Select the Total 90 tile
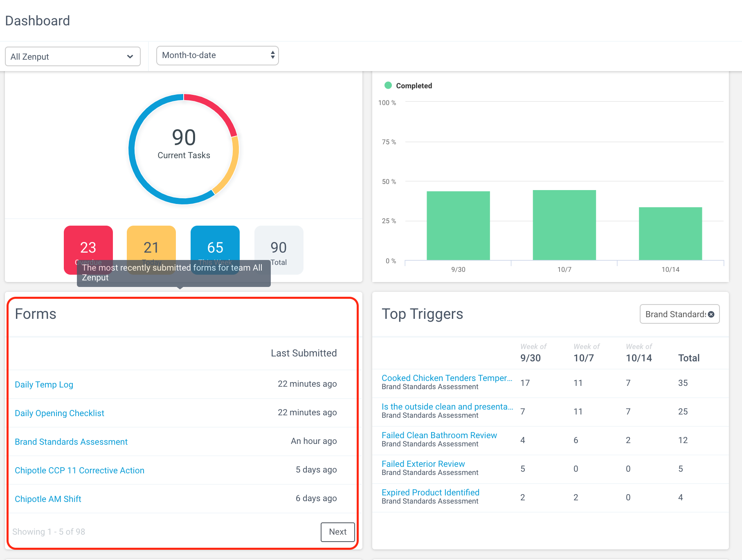 click(279, 250)
